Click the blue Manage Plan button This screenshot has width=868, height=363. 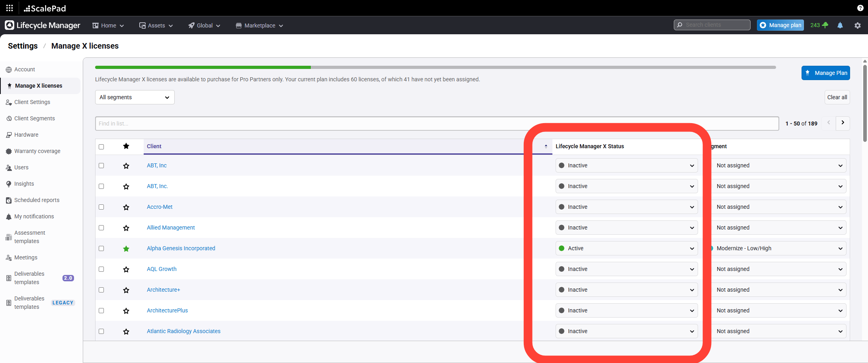(x=825, y=73)
